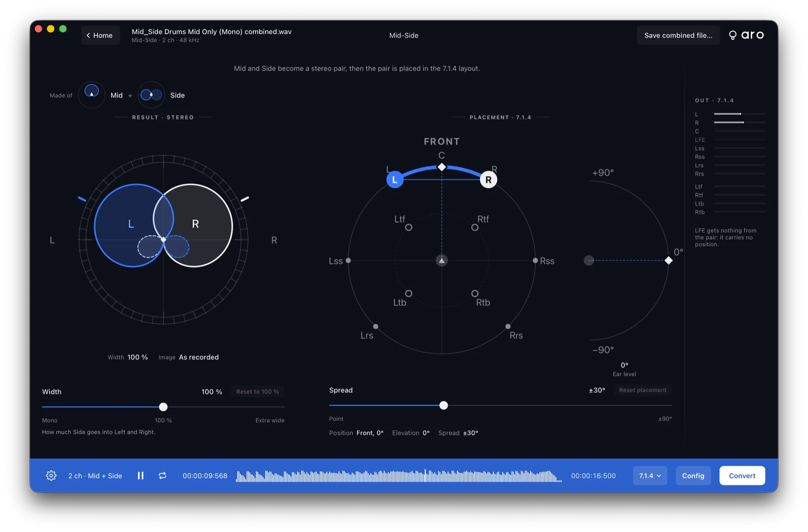808x532 pixels.
Task: Click the Ltf height speaker marker
Action: [x=409, y=228]
